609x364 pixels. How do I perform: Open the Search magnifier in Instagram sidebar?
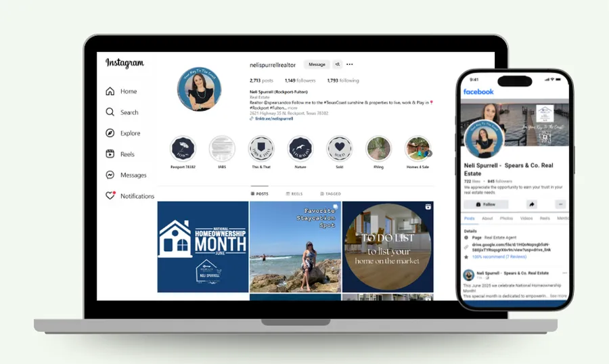[x=110, y=112]
